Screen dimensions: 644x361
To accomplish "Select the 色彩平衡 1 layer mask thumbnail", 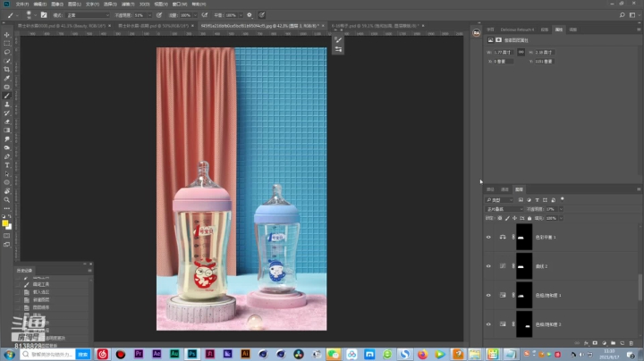I will tap(524, 237).
